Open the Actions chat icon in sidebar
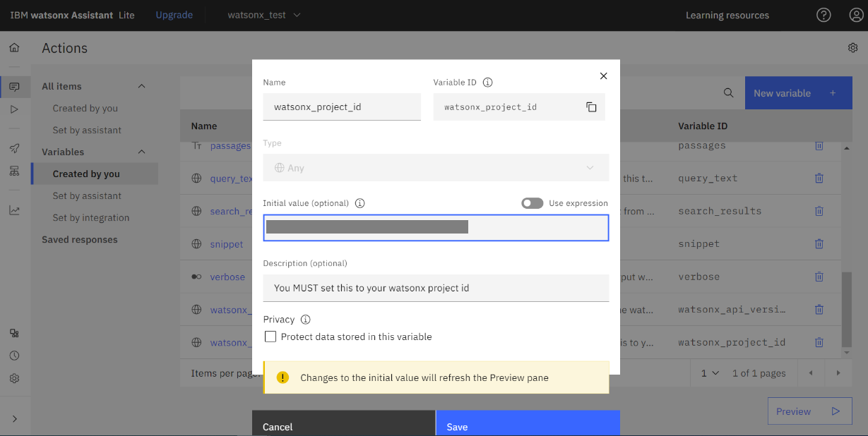The image size is (868, 436). (14, 87)
